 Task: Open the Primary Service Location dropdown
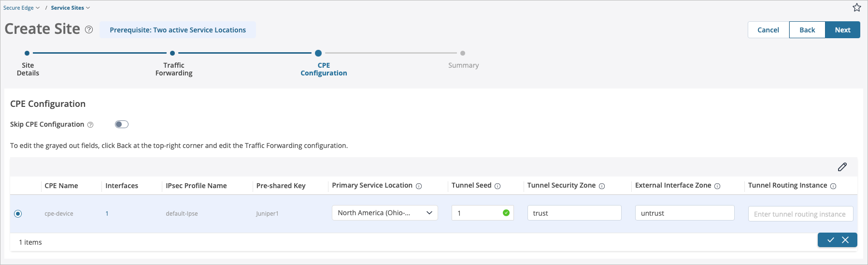click(384, 213)
